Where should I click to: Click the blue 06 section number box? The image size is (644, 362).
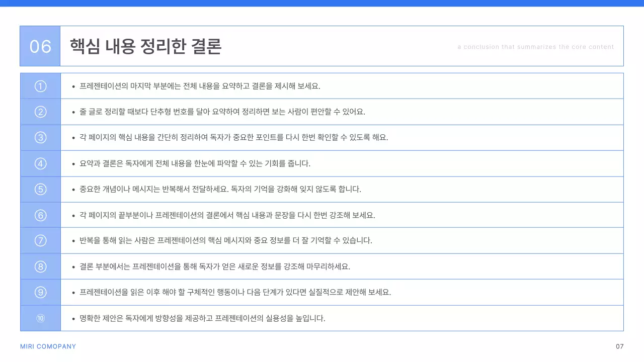[x=40, y=46]
